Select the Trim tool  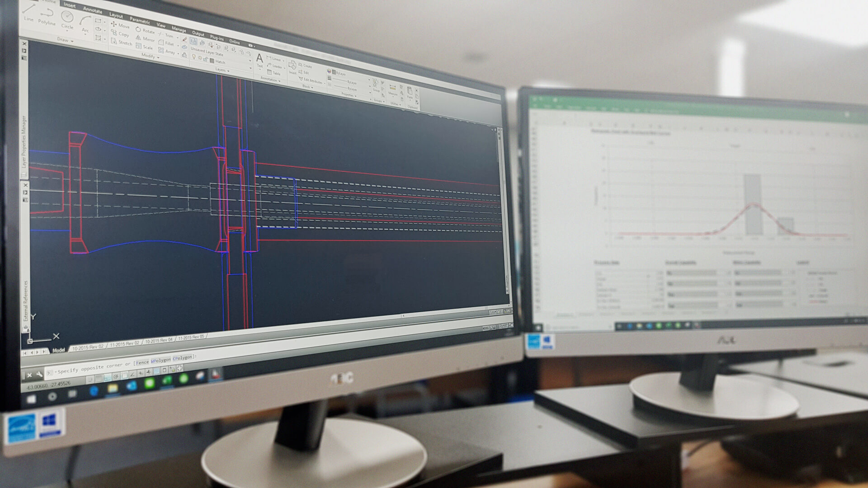pos(166,35)
